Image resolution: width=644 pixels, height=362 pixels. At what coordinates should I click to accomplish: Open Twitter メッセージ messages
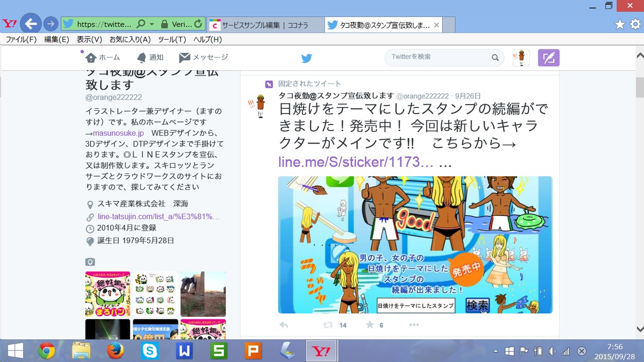tap(204, 58)
